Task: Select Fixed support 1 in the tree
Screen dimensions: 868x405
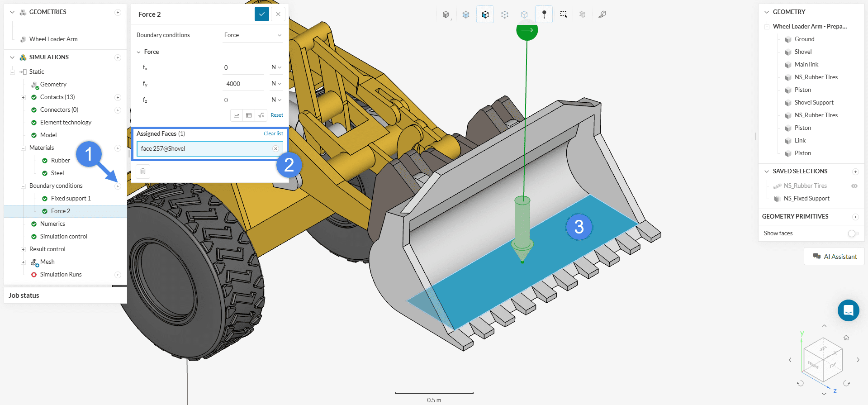Action: click(x=71, y=199)
